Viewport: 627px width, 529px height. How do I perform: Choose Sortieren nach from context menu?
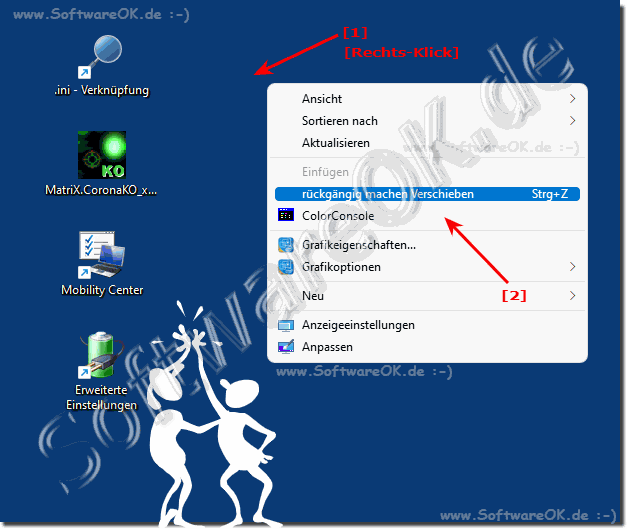pyautogui.click(x=427, y=121)
